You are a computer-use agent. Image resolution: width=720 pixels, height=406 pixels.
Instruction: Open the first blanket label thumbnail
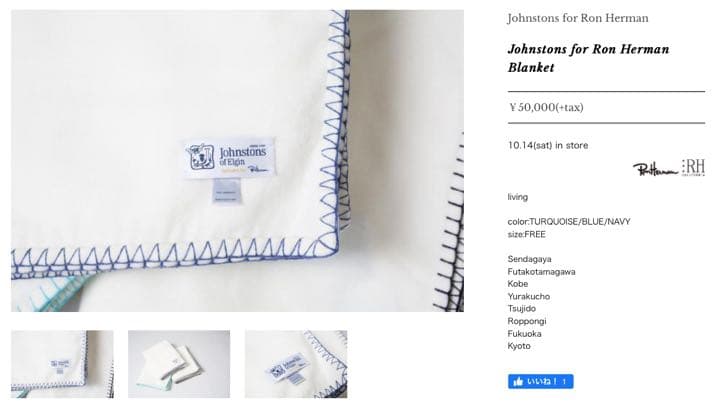point(62,364)
